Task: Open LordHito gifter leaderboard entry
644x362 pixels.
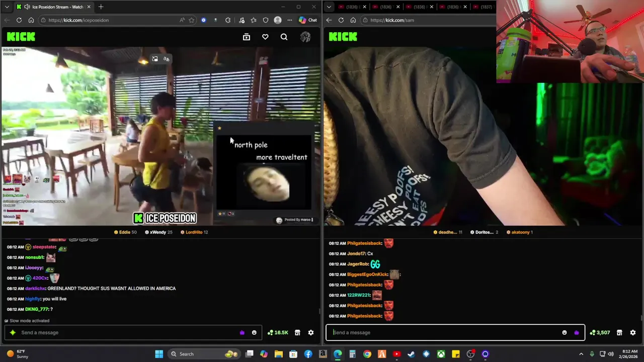Action: coord(194,232)
